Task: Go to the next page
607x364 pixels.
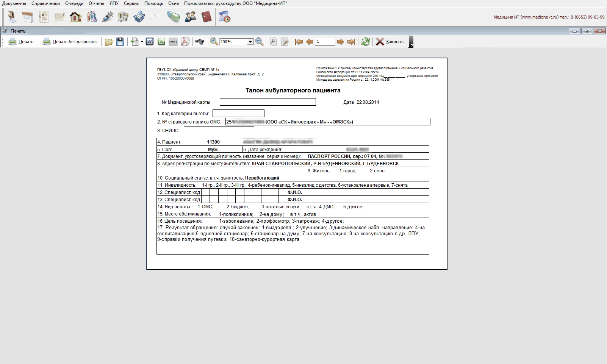Action: (x=340, y=42)
